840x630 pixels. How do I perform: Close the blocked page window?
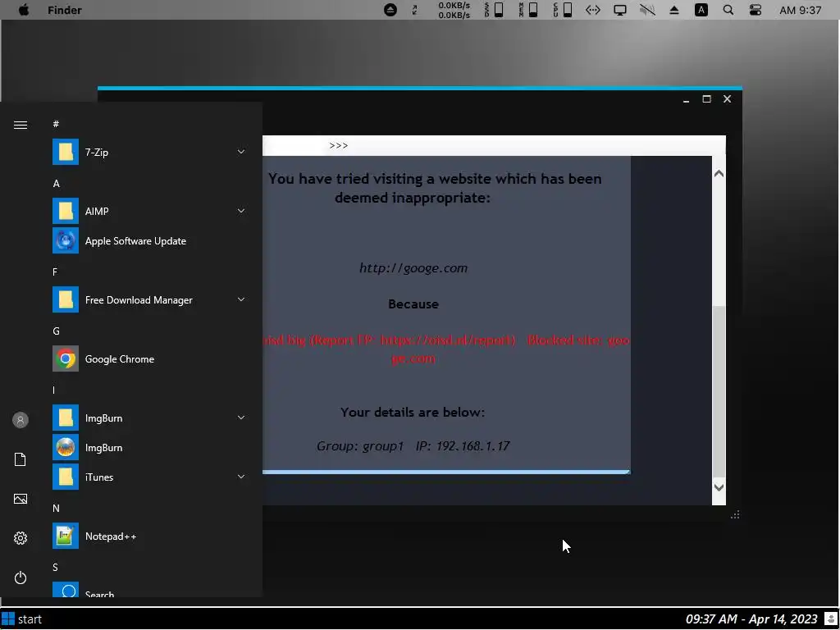[727, 98]
